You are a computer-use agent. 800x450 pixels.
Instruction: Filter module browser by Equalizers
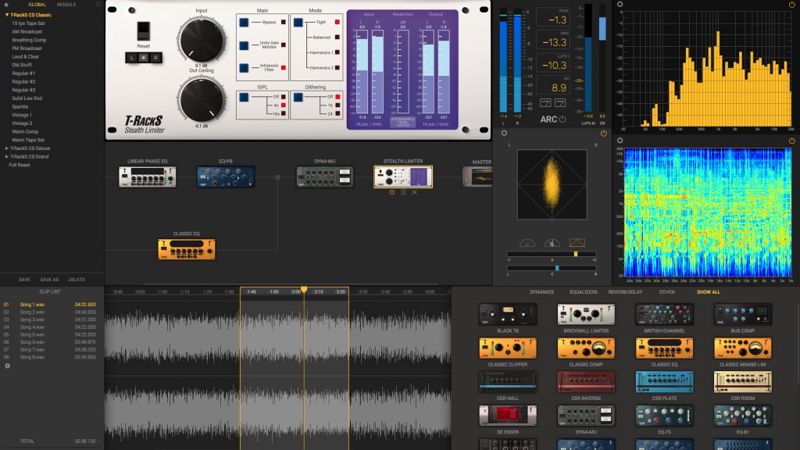pyautogui.click(x=583, y=292)
